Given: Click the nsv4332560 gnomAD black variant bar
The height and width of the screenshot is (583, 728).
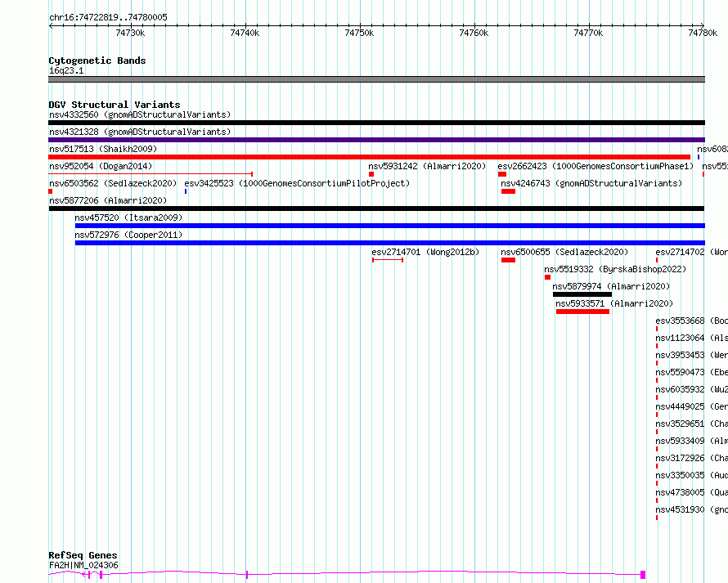Looking at the screenshot, I should pos(376,123).
